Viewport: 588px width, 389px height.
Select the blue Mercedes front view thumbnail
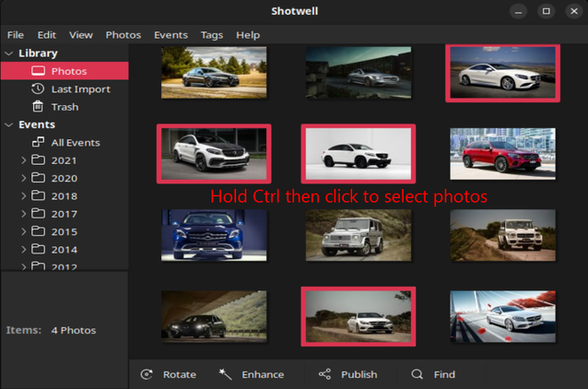[214, 235]
